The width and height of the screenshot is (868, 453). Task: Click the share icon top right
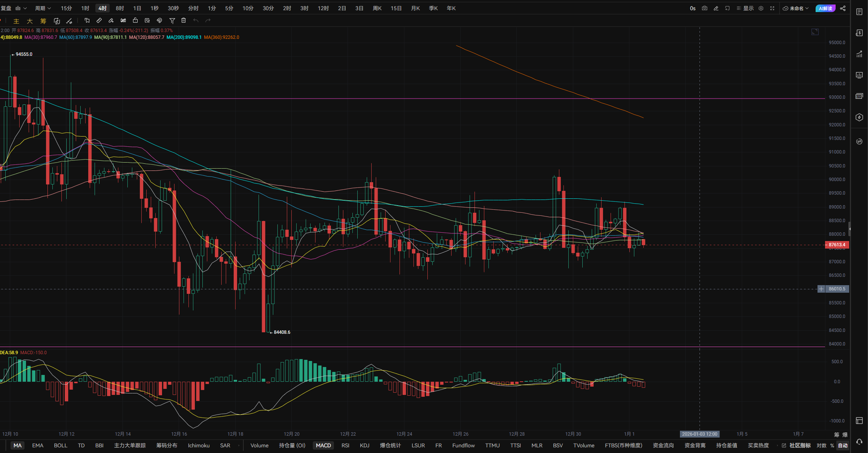click(843, 8)
